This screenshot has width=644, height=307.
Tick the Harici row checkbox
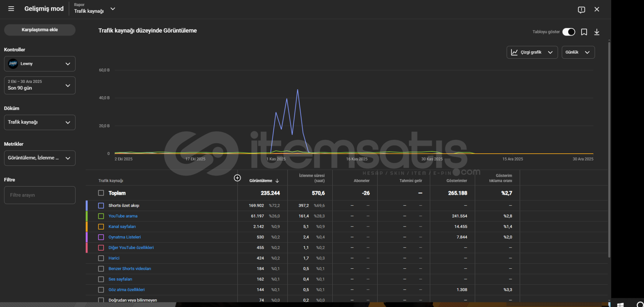pyautogui.click(x=101, y=258)
